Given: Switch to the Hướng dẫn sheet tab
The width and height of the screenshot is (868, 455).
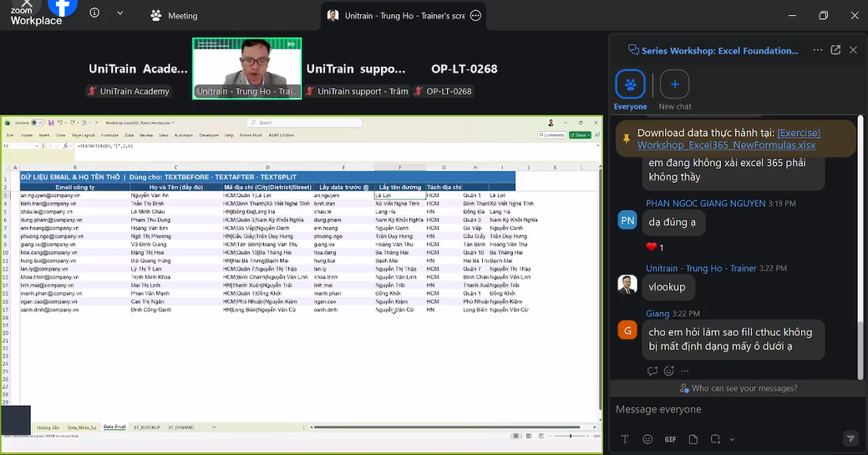Looking at the screenshot, I should [48, 427].
